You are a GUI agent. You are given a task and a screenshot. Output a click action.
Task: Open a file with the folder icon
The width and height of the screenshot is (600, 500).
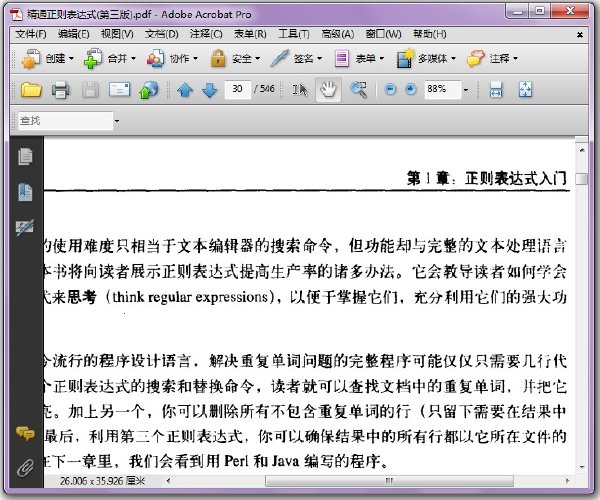click(31, 90)
